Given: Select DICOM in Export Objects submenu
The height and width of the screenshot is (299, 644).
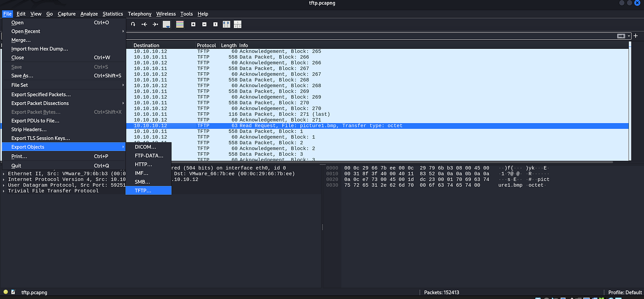Looking at the screenshot, I should pos(149,147).
